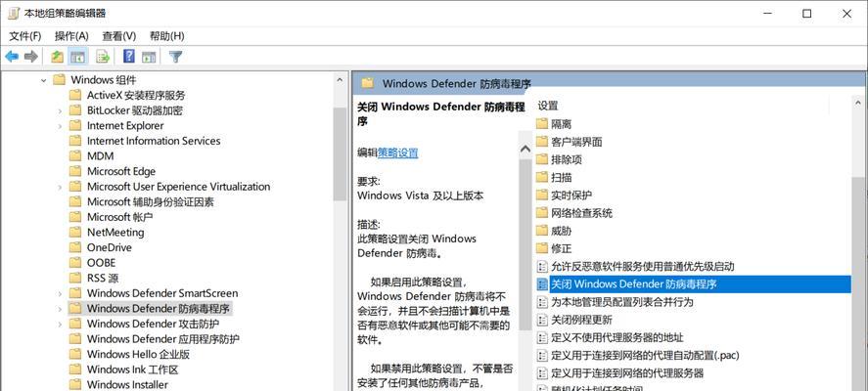The image size is (868, 391).
Task: Click the folder icon beside OneDrive
Action: tap(75, 247)
